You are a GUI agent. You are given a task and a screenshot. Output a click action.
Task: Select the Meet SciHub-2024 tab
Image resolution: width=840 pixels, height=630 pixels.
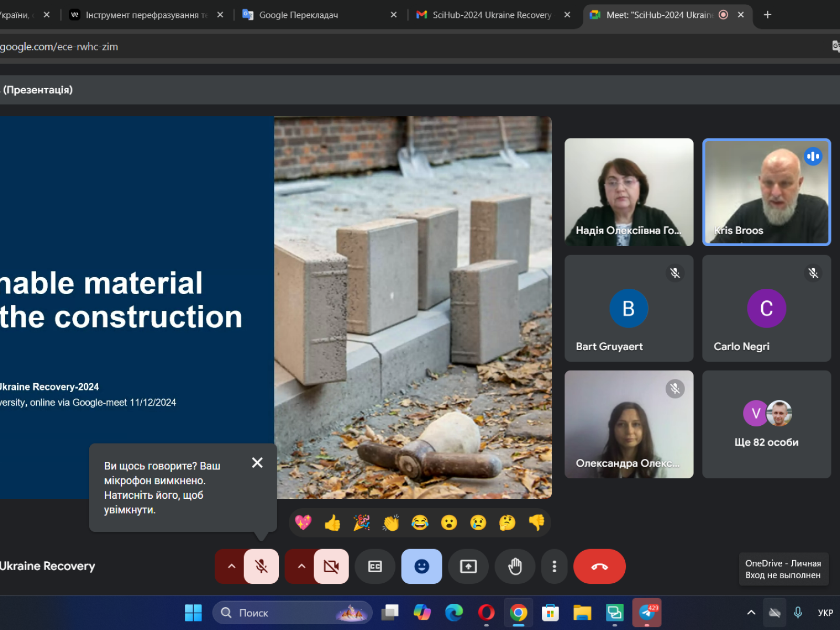pyautogui.click(x=667, y=15)
